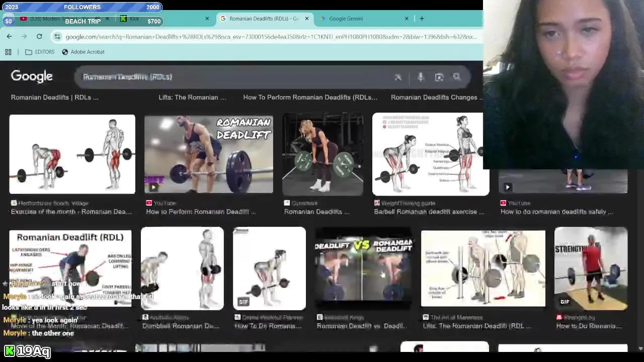Open site info icon in address bar

pyautogui.click(x=57, y=37)
